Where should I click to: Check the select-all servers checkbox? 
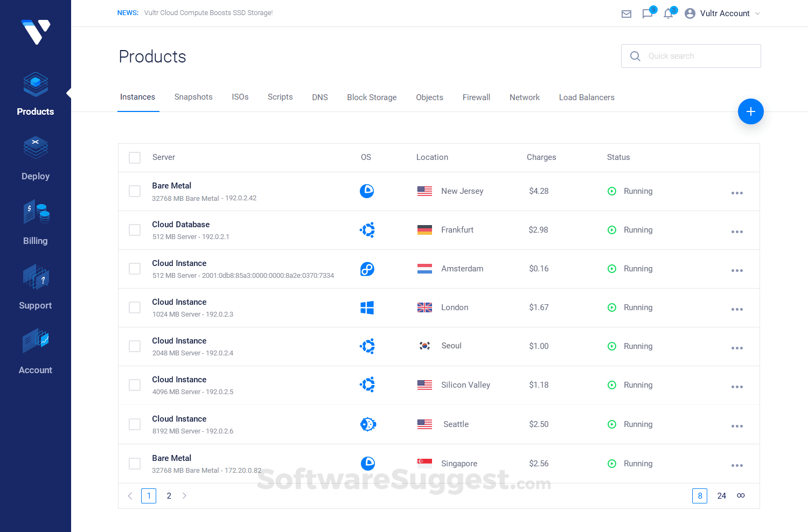[x=135, y=157]
